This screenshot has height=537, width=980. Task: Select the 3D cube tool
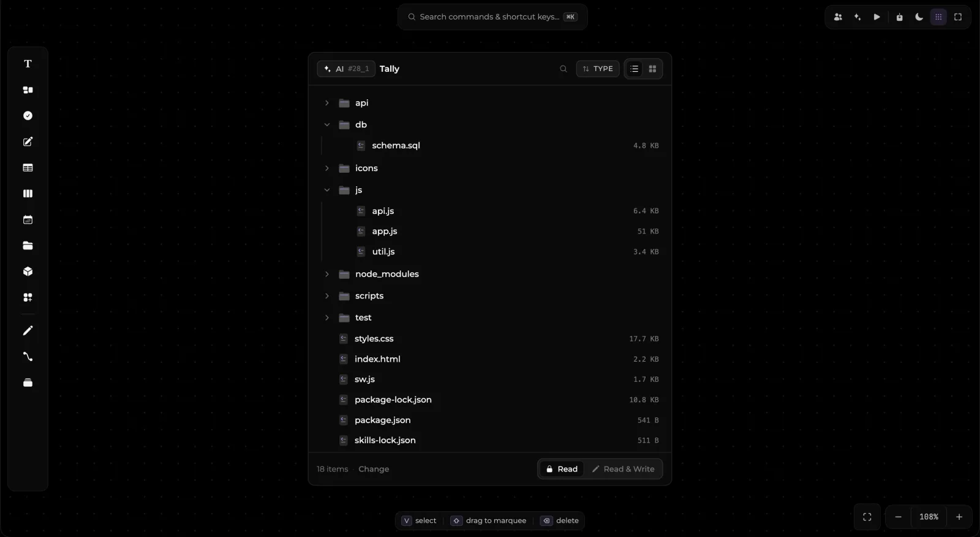[x=28, y=272]
